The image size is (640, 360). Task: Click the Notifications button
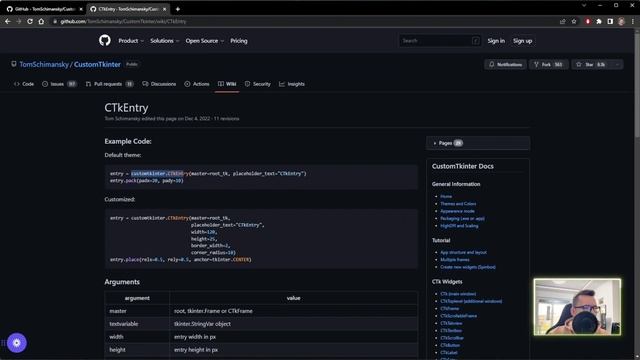pyautogui.click(x=505, y=64)
